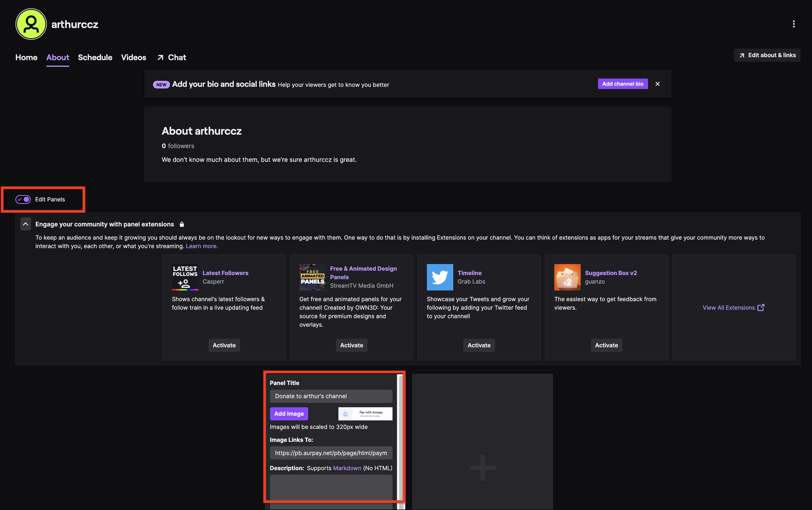The image size is (812, 510).
Task: Click the Markdown help link
Action: pyautogui.click(x=347, y=468)
